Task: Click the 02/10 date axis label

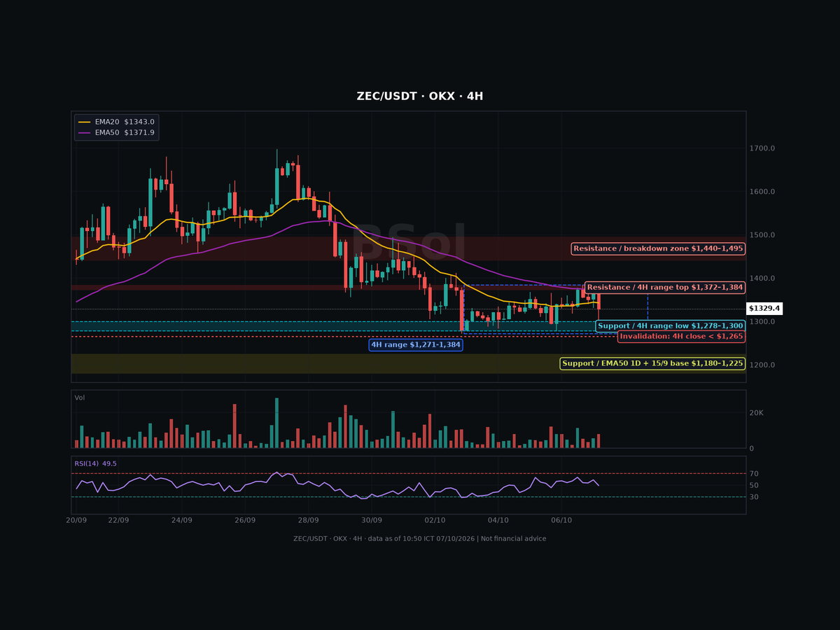Action: pyautogui.click(x=435, y=521)
